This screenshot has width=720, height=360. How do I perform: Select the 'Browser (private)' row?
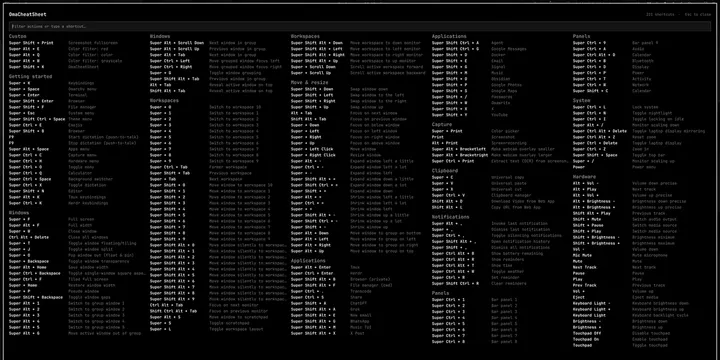[x=359, y=279]
